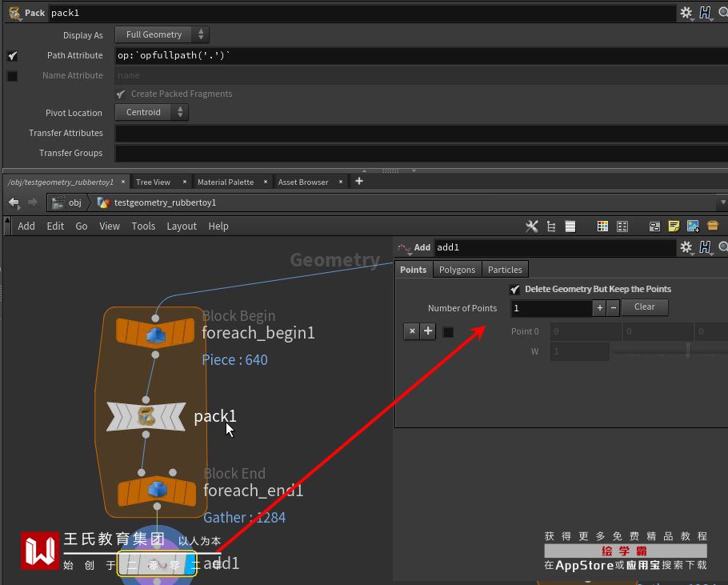Open the gear settings menu for pack1 parameters
This screenshot has width=728, height=585.
point(686,13)
